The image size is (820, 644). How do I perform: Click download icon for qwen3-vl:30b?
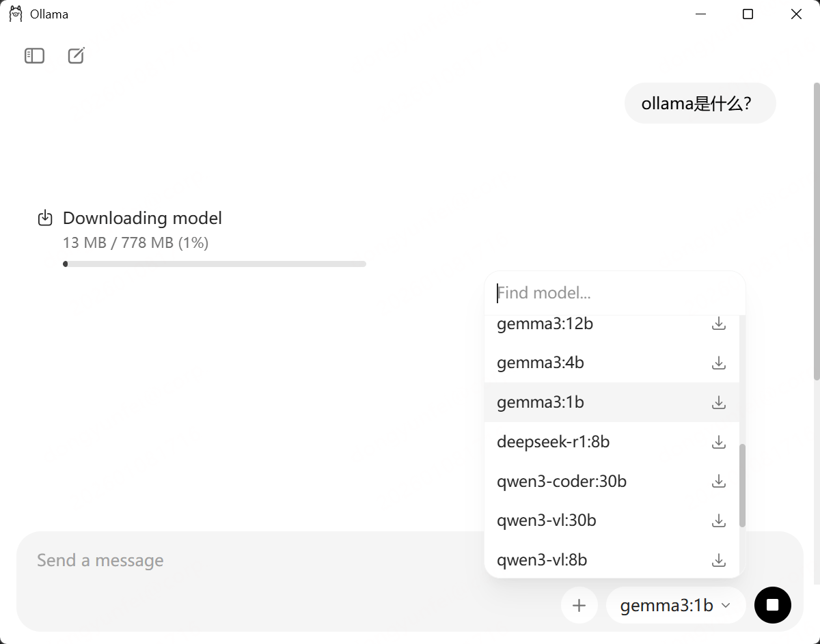pyautogui.click(x=718, y=520)
